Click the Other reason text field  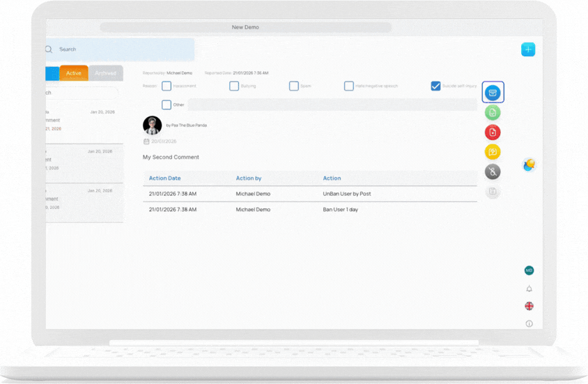(332, 105)
